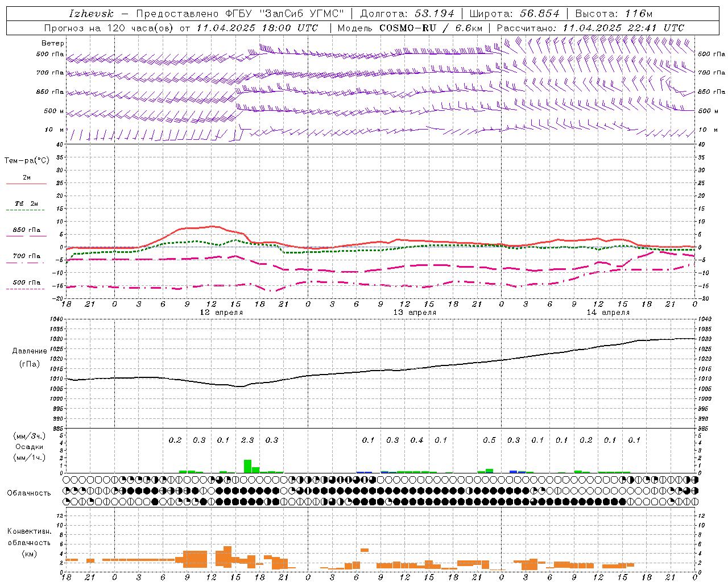Viewport: 728px width, 582px height.
Task: Click the "Конвективн." convective cloud label
Action: 29,532
